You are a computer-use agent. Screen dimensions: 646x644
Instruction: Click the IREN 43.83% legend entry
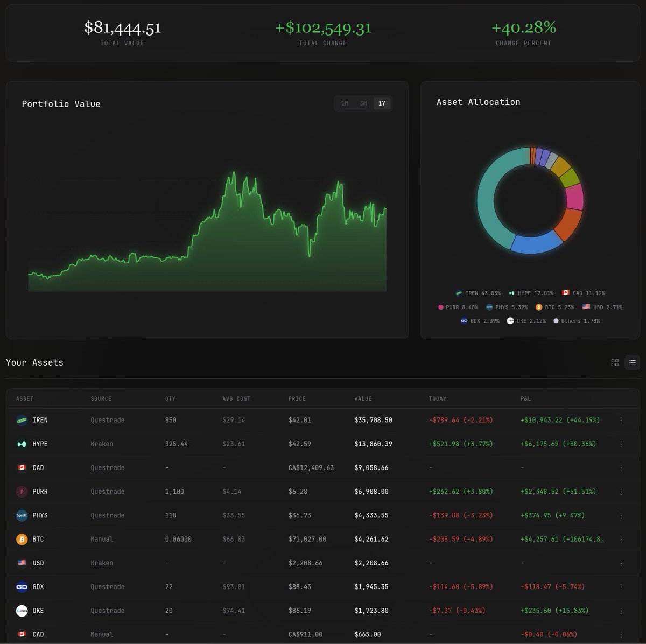[478, 293]
